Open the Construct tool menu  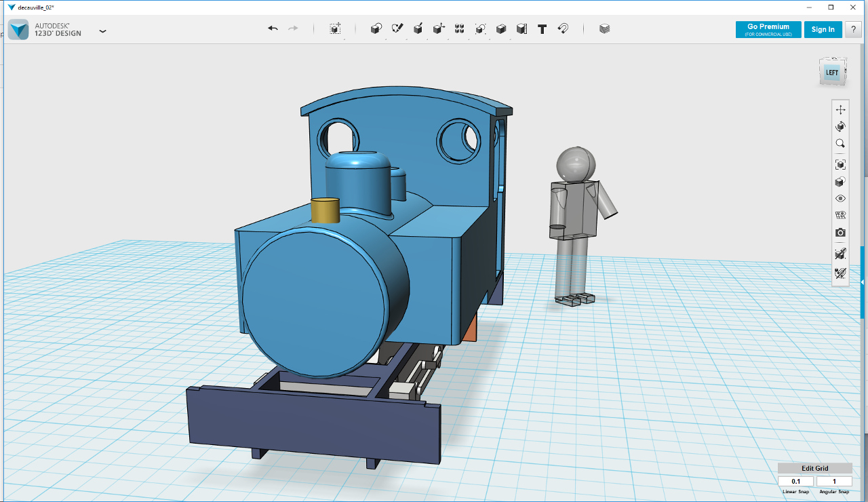(418, 28)
